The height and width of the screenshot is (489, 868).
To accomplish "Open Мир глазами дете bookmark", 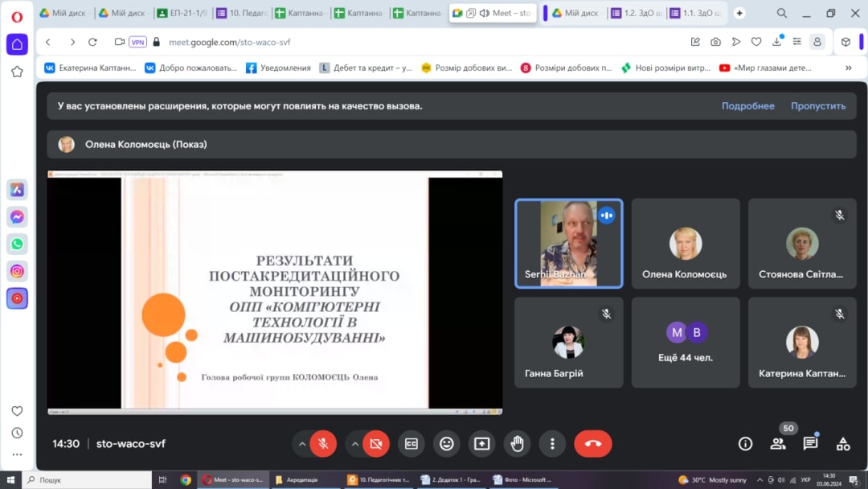I will (766, 68).
